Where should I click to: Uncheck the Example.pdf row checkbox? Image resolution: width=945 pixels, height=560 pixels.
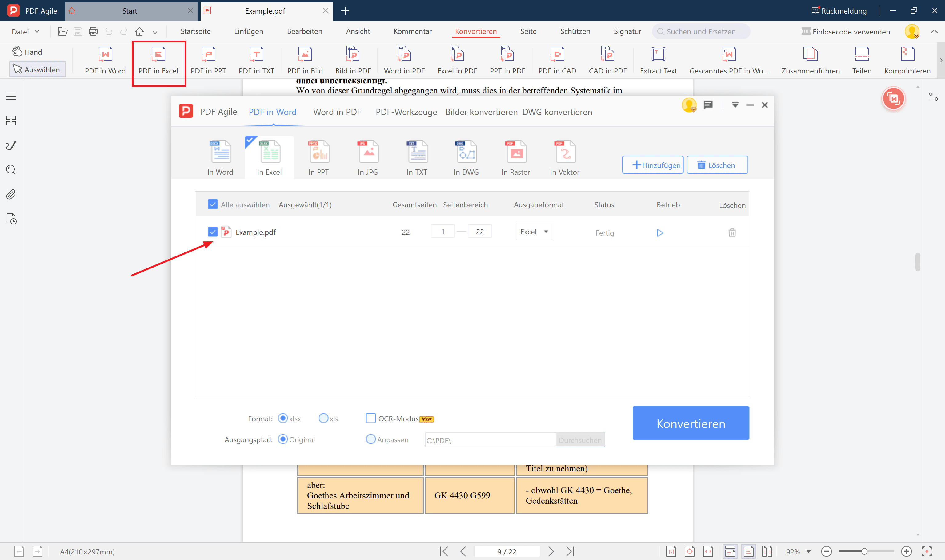coord(213,232)
